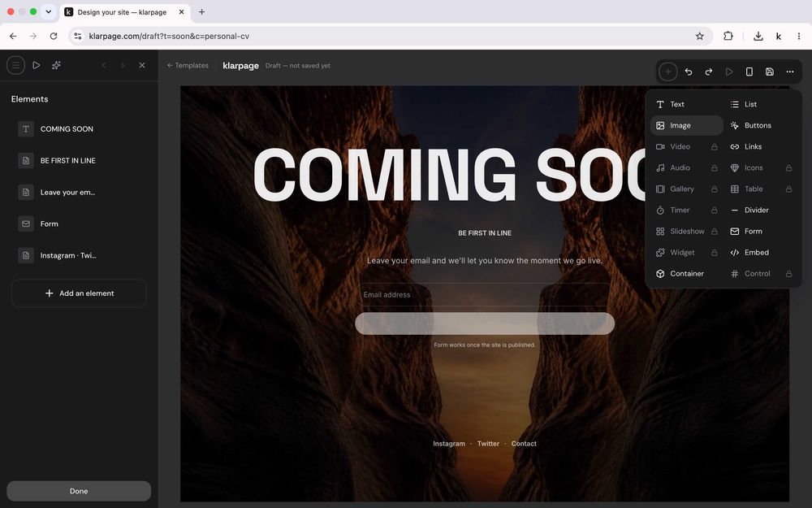
Task: Click the redo icon in the toolbar
Action: [708, 72]
